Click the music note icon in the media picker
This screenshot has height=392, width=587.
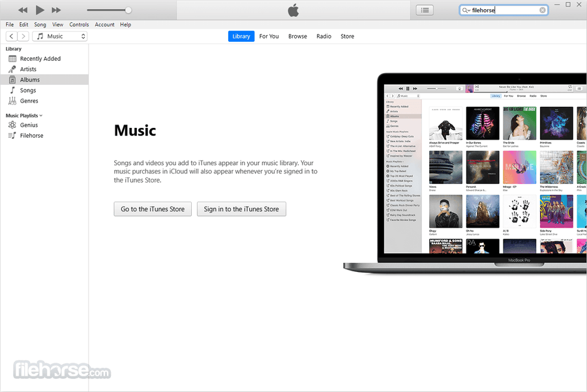pos(40,37)
